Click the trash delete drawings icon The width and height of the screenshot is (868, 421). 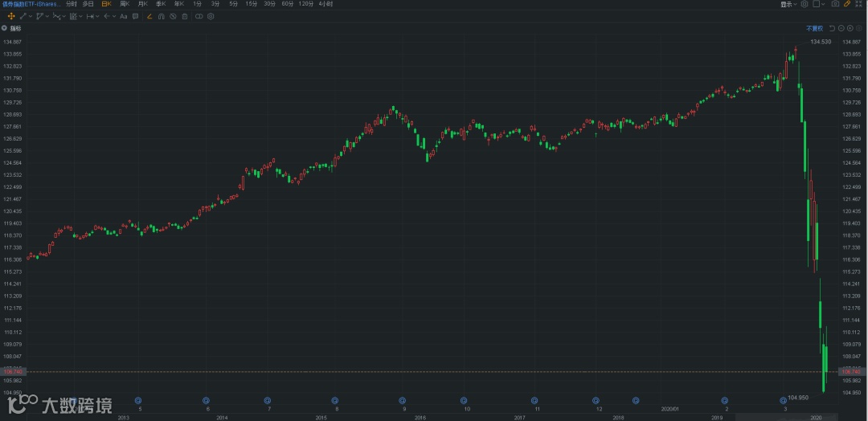[x=184, y=16]
